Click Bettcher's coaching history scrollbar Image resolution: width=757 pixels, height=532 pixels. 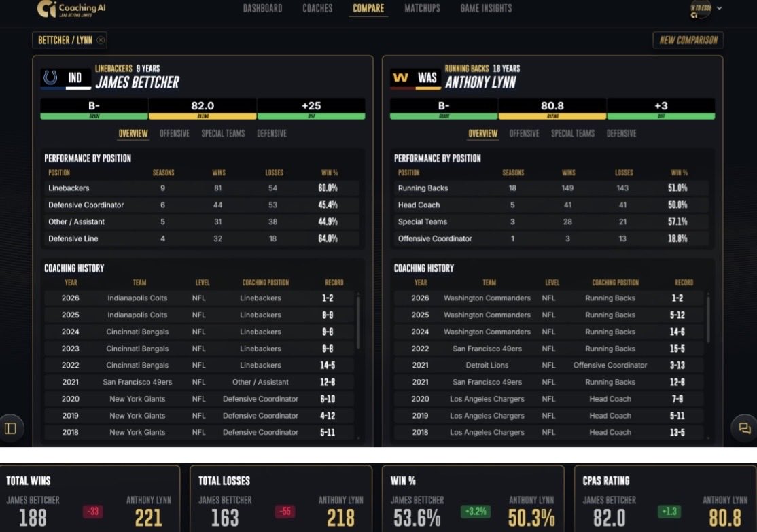point(357,322)
